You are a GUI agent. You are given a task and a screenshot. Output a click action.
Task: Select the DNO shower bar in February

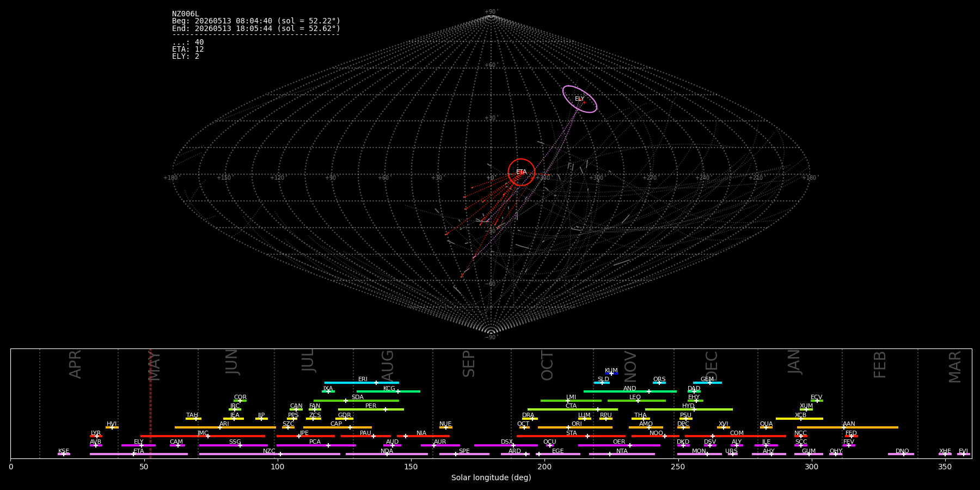[901, 454]
